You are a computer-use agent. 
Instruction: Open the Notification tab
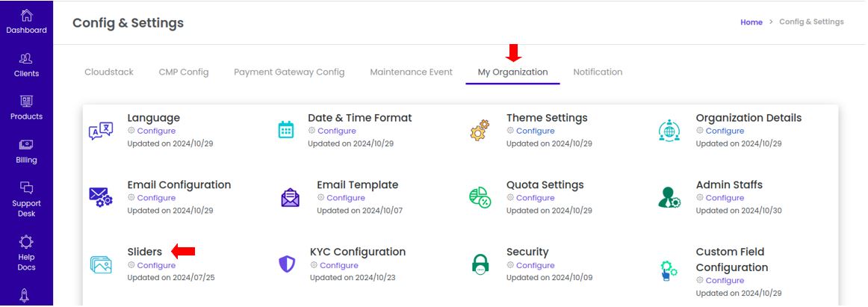point(598,72)
